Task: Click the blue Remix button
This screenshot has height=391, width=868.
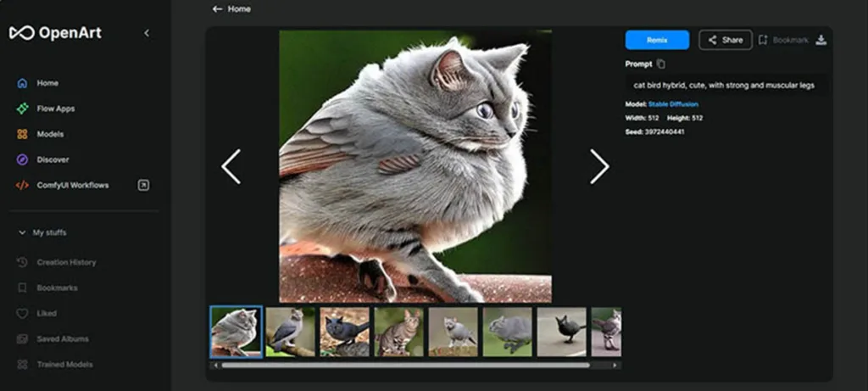Action: pyautogui.click(x=657, y=40)
